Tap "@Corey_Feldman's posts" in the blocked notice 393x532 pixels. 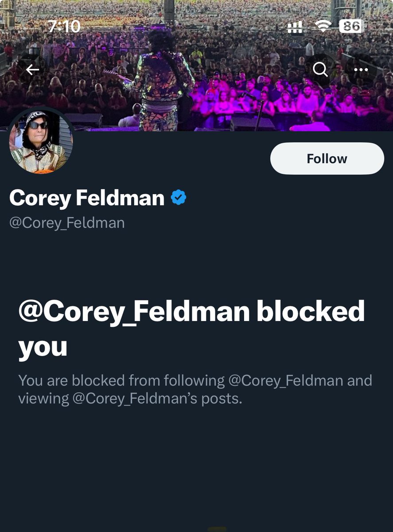(x=156, y=398)
